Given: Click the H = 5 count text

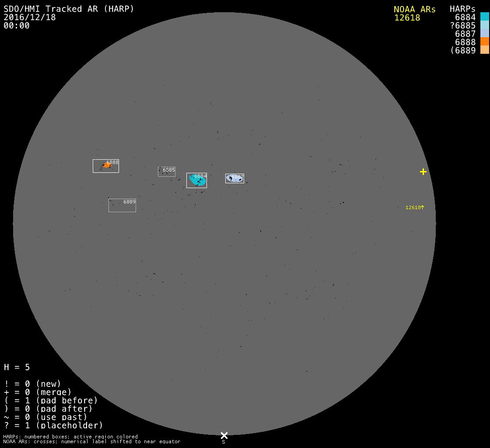Looking at the screenshot, I should coord(17,367).
